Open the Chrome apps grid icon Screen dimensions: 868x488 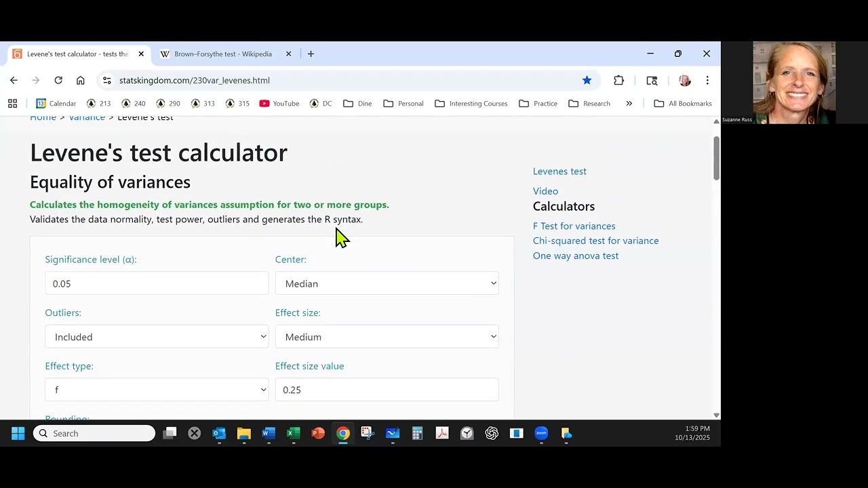[12, 104]
